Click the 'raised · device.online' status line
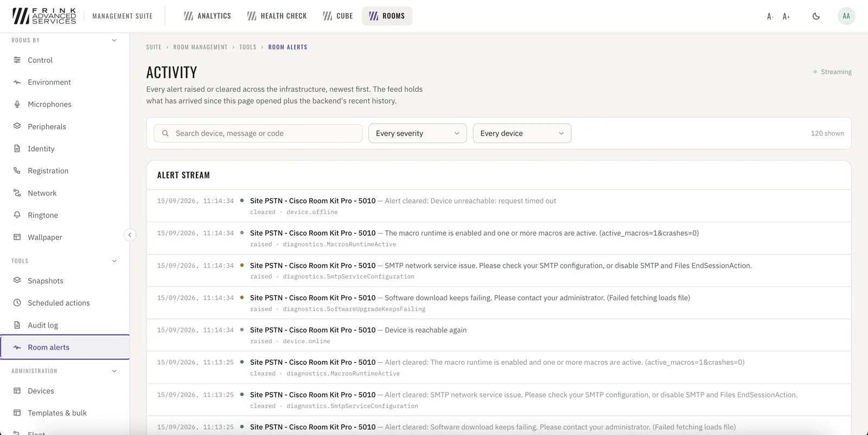This screenshot has width=868, height=435. (290, 342)
